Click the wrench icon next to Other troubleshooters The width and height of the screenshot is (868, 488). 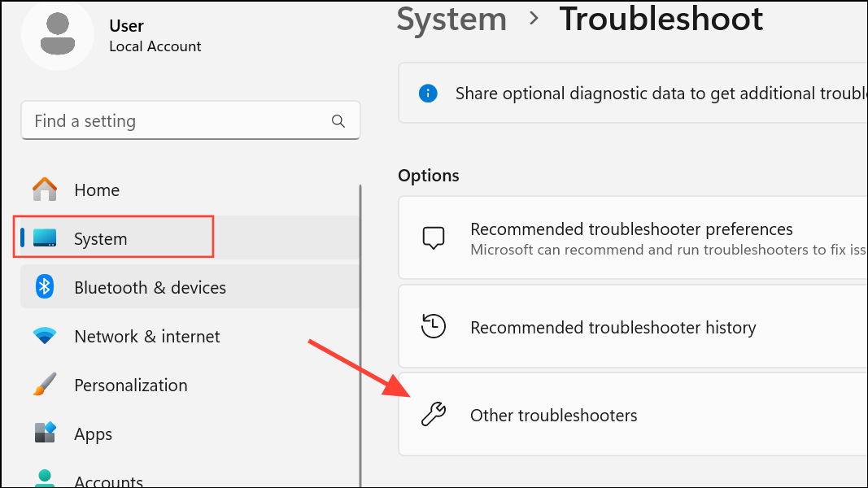click(434, 415)
